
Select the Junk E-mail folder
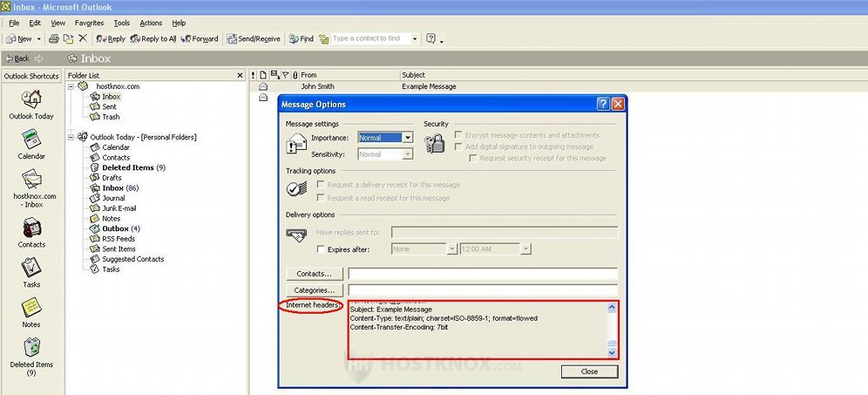click(119, 208)
